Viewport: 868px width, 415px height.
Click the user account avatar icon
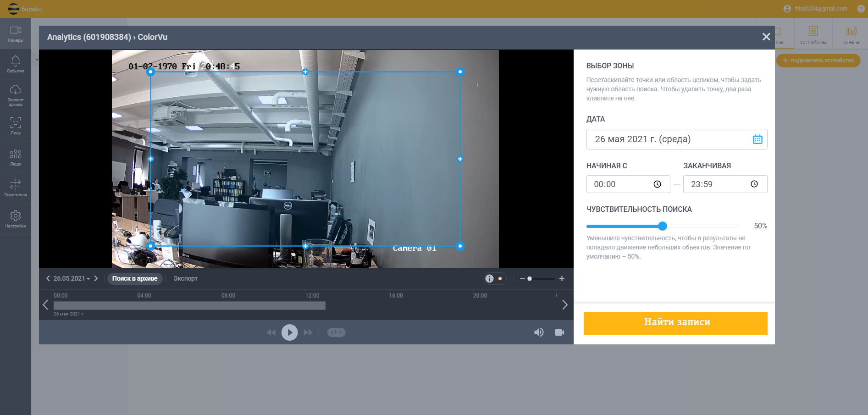787,9
